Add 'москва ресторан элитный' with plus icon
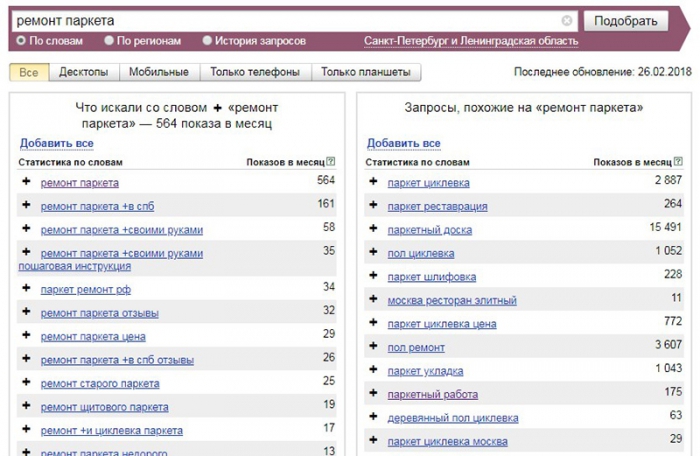 click(374, 299)
